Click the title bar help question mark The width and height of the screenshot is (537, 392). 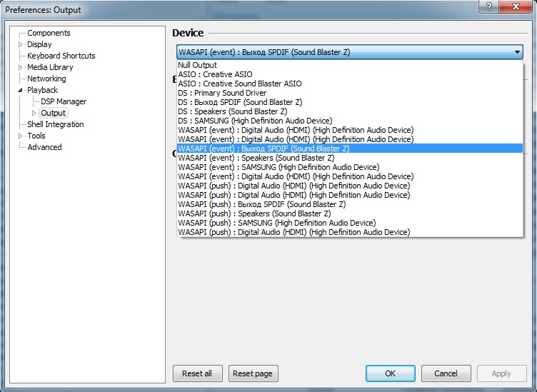point(488,6)
